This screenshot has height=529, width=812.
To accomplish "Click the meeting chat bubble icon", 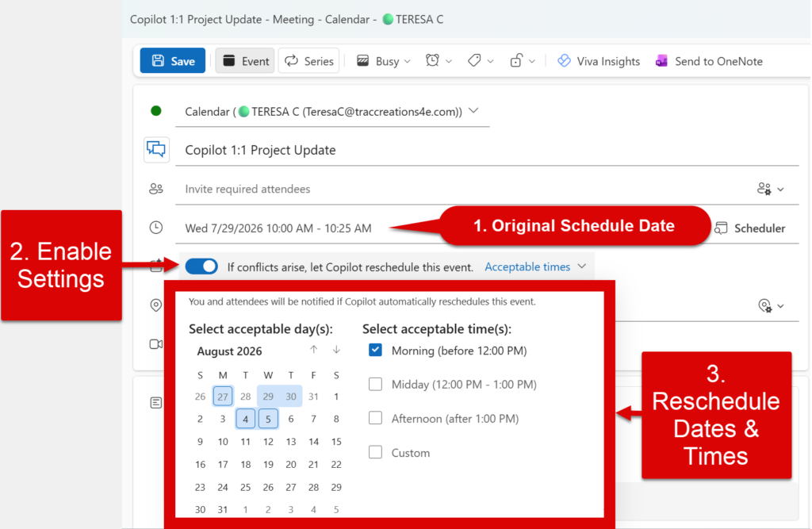I will pos(156,149).
